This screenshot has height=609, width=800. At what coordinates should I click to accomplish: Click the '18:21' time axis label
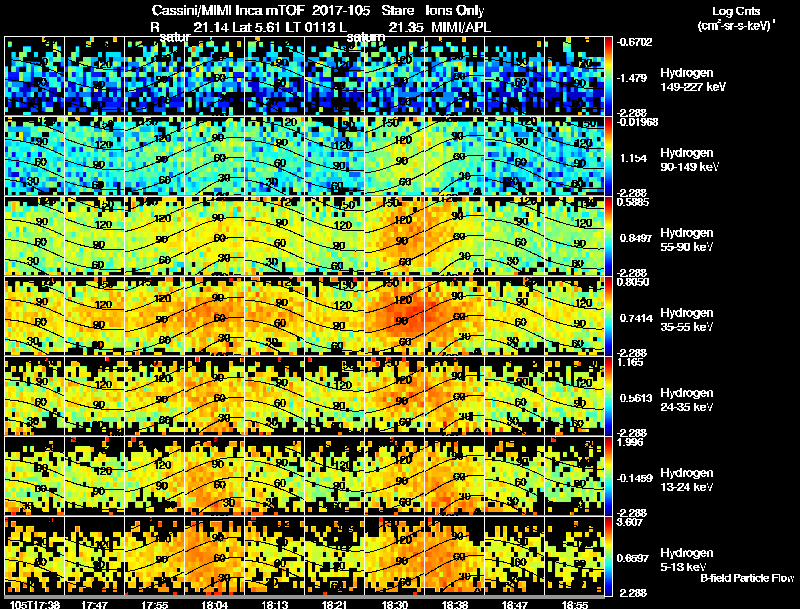[x=335, y=605]
